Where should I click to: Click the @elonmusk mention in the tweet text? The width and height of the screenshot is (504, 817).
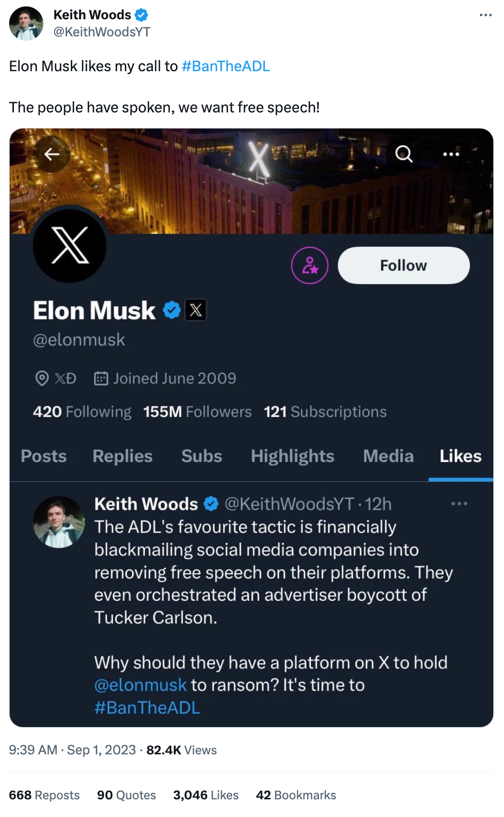tap(140, 684)
